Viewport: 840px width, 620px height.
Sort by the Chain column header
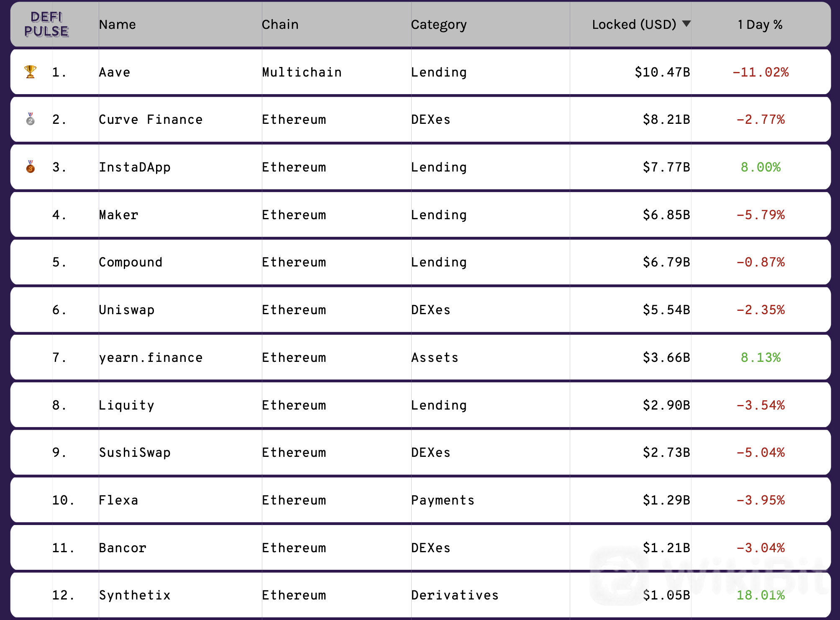pyautogui.click(x=280, y=24)
